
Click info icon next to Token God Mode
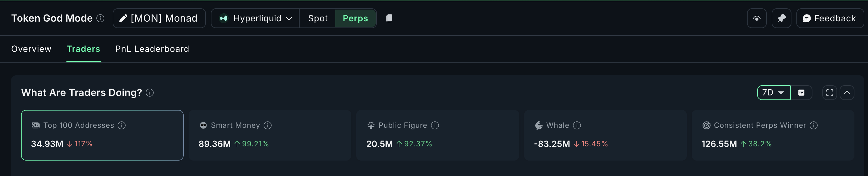100,18
